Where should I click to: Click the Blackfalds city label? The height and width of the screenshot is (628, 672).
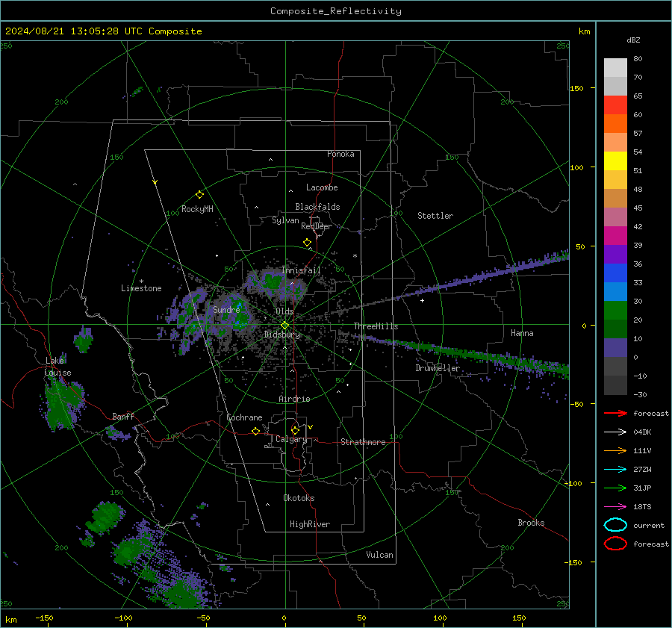[317, 207]
